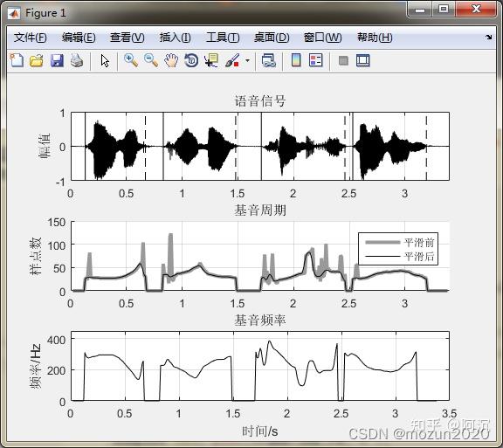Click the 语音信号 plot title

[260, 101]
